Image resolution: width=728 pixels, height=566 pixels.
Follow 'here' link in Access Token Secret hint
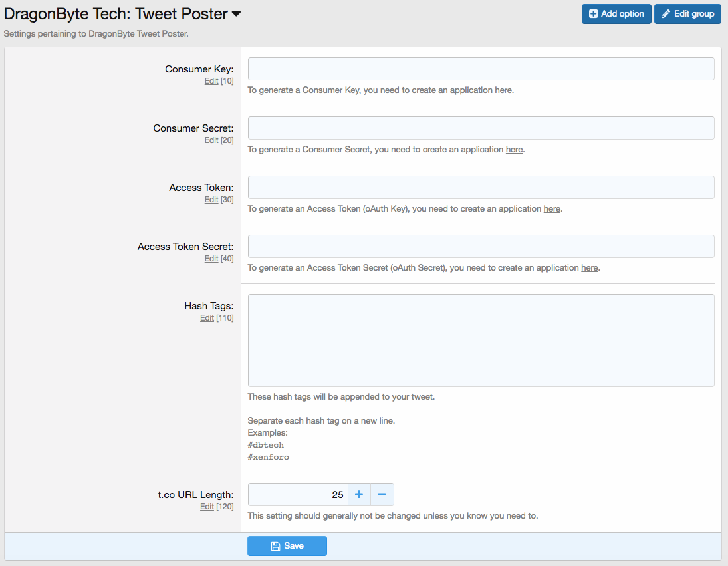pos(589,268)
